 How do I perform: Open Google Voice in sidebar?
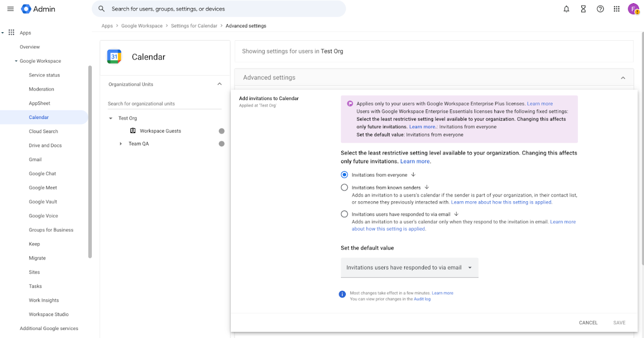pyautogui.click(x=43, y=216)
